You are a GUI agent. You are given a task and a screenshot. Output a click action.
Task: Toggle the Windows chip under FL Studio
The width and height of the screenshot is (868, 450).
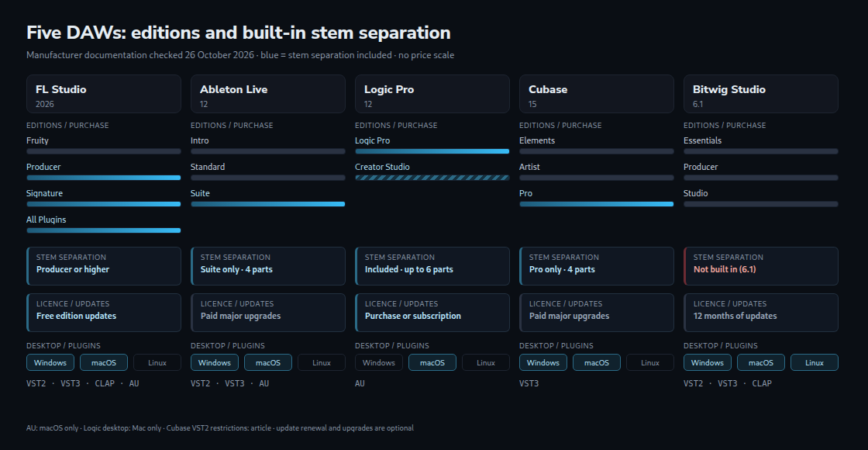[50, 362]
